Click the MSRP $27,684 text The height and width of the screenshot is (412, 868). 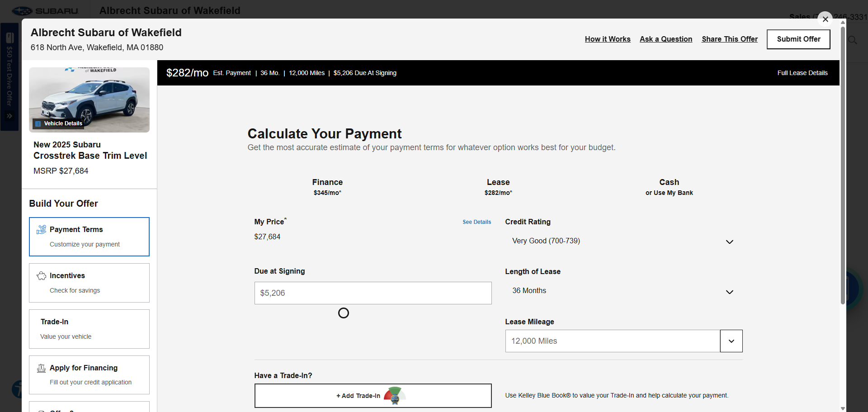(61, 171)
